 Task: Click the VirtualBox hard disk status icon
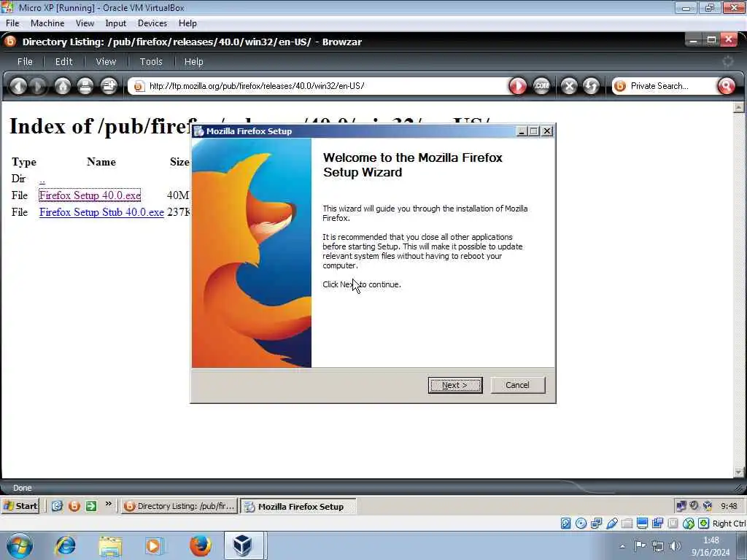click(565, 524)
